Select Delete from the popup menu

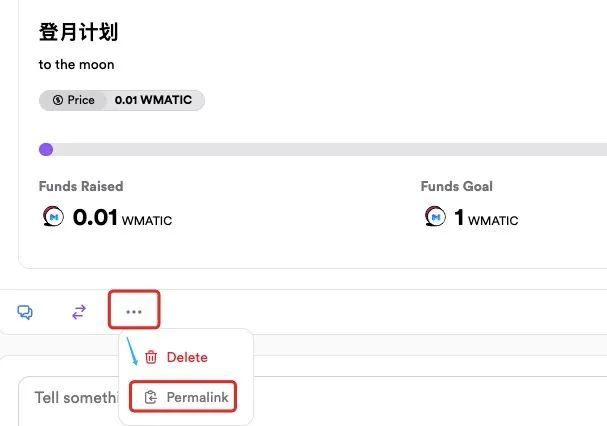tap(187, 357)
